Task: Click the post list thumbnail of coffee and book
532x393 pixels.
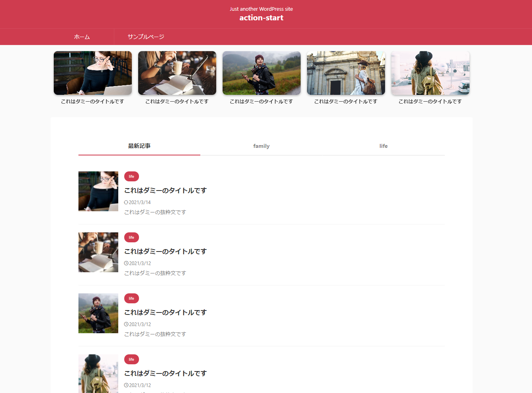Action: click(x=98, y=252)
